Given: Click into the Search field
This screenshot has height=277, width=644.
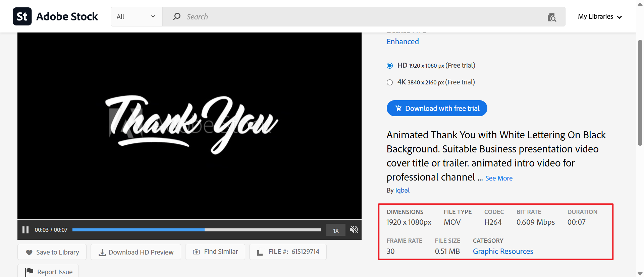Looking at the screenshot, I should (x=364, y=17).
